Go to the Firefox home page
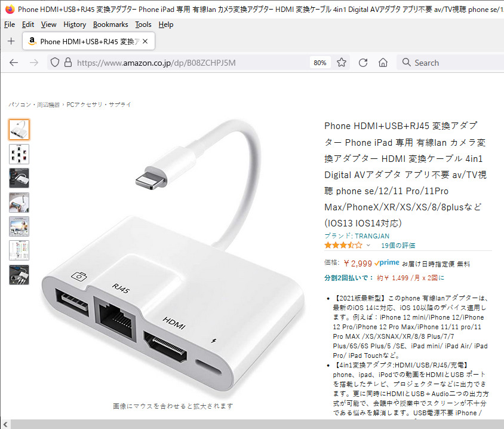 [383, 62]
